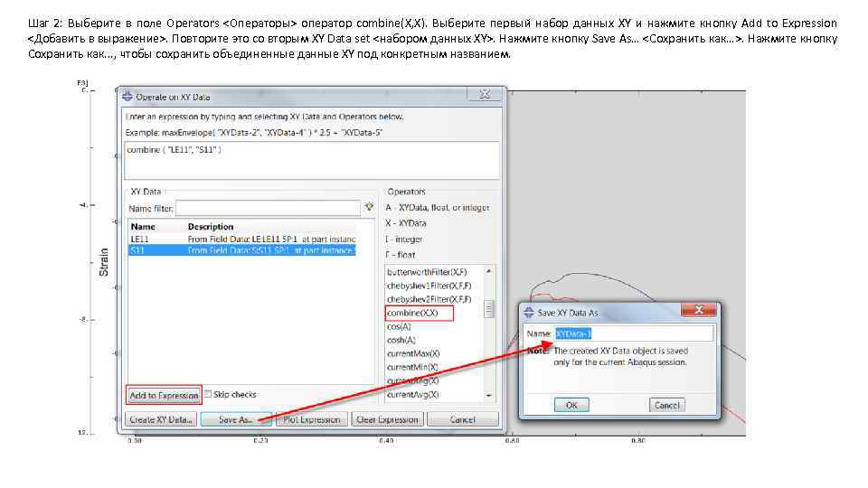Click the Name column header

[x=143, y=226]
